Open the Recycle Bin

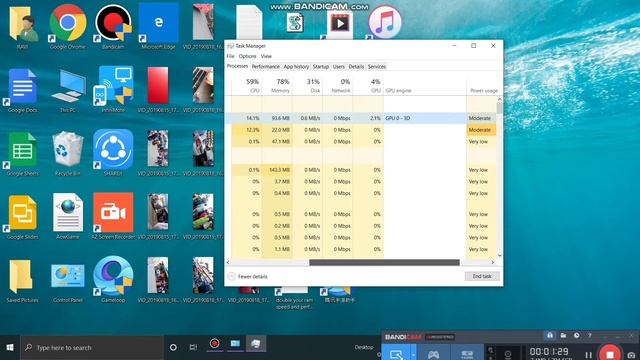pyautogui.click(x=68, y=152)
